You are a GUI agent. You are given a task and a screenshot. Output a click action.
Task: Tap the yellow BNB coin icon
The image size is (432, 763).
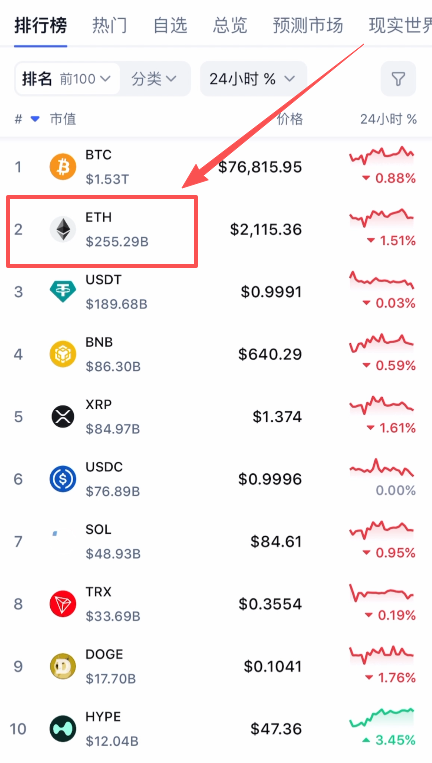(x=63, y=354)
